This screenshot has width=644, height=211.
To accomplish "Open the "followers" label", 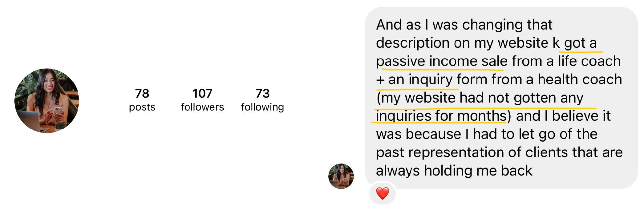I will [202, 107].
